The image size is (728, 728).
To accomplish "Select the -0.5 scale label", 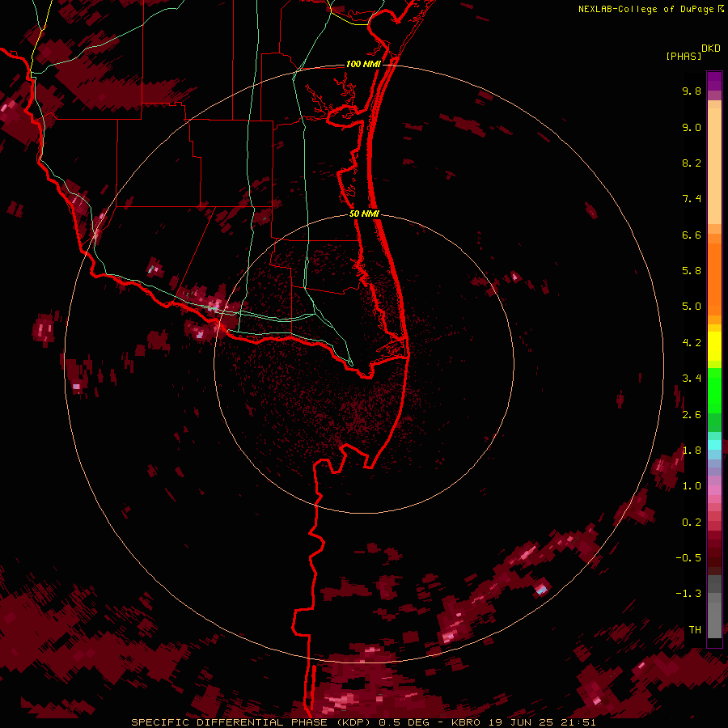I will coord(688,558).
